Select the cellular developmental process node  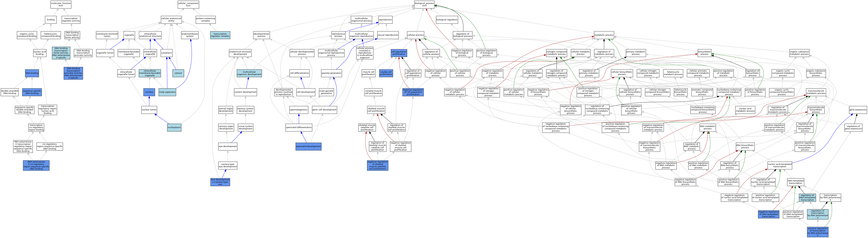pyautogui.click(x=302, y=53)
